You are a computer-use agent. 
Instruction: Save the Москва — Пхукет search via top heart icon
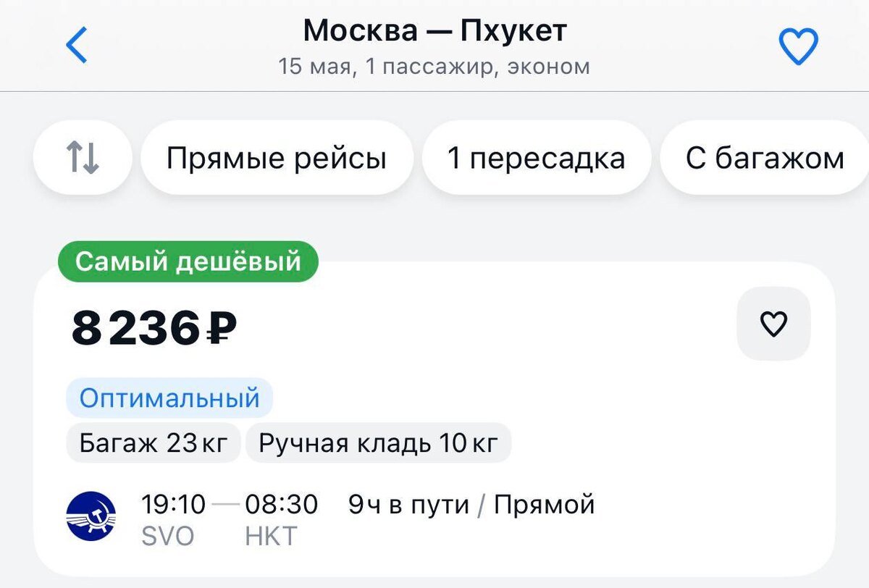point(798,46)
